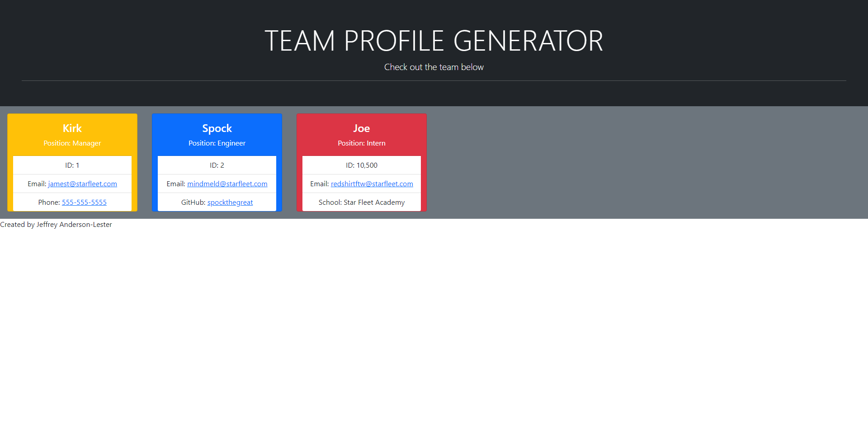
Task: Click the 'Position: Engineer' text
Action: point(217,143)
